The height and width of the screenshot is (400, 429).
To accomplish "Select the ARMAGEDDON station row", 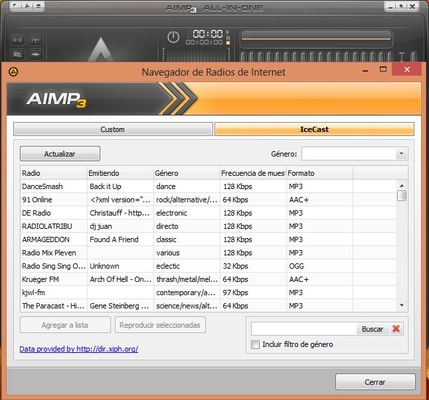I will click(208, 239).
